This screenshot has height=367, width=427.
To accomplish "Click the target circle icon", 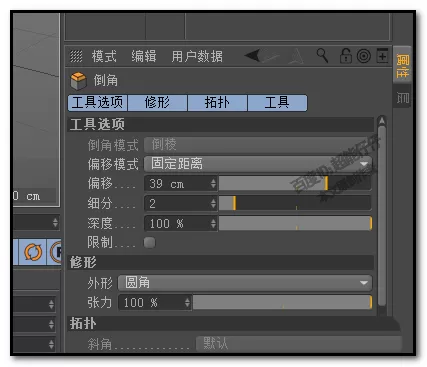I will [364, 56].
